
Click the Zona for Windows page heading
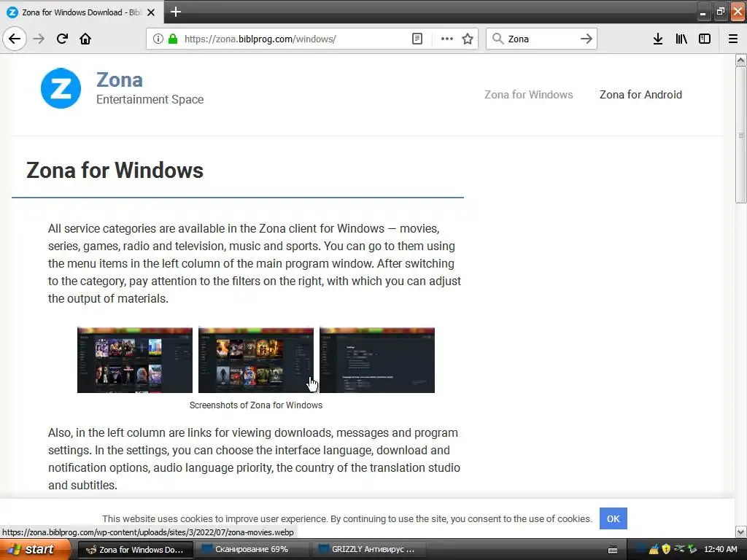pyautogui.click(x=115, y=170)
